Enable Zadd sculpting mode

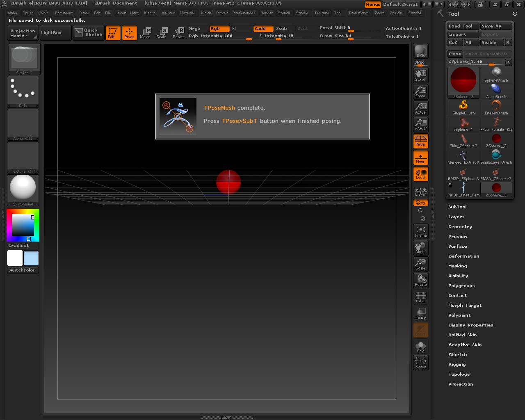tap(262, 29)
